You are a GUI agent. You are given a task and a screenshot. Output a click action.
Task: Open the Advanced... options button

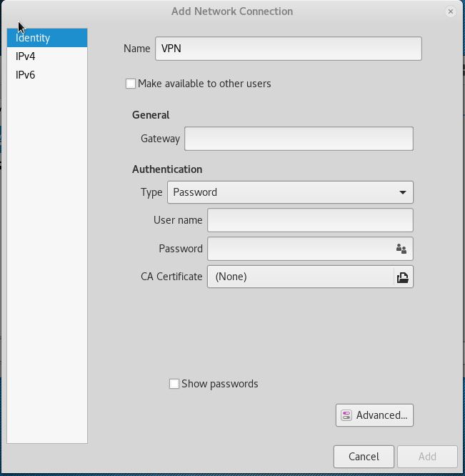(x=374, y=415)
